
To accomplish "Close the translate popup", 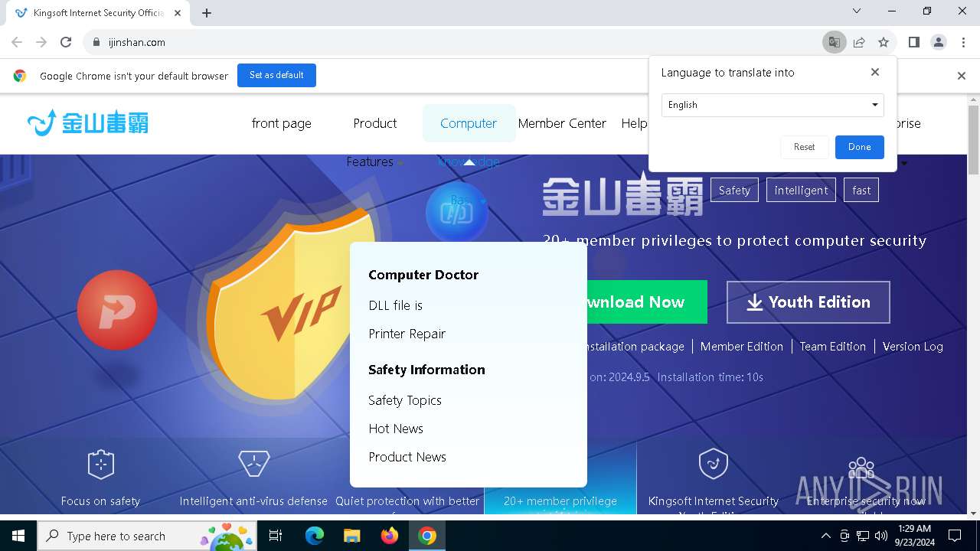I will (x=875, y=72).
